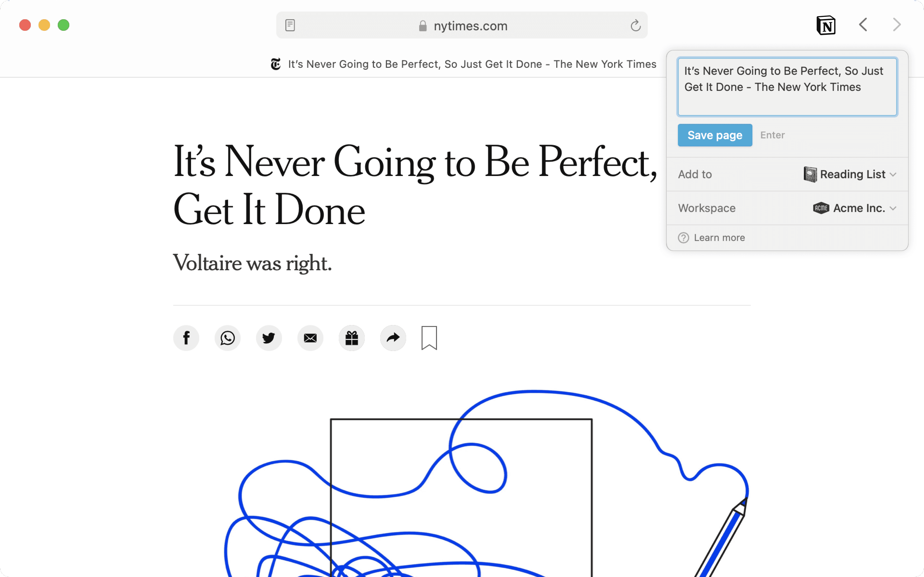This screenshot has height=577, width=924.
Task: Select the New York Times article tab
Action: (x=463, y=64)
